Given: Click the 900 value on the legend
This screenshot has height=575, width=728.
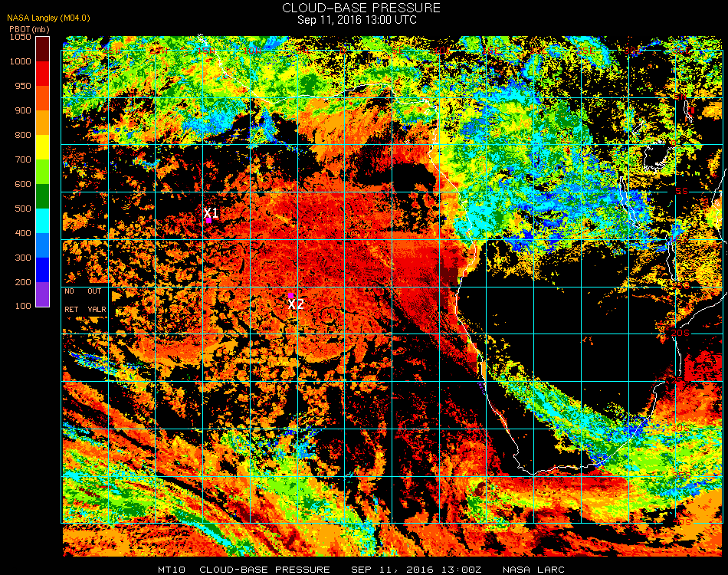Looking at the screenshot, I should coord(23,110).
